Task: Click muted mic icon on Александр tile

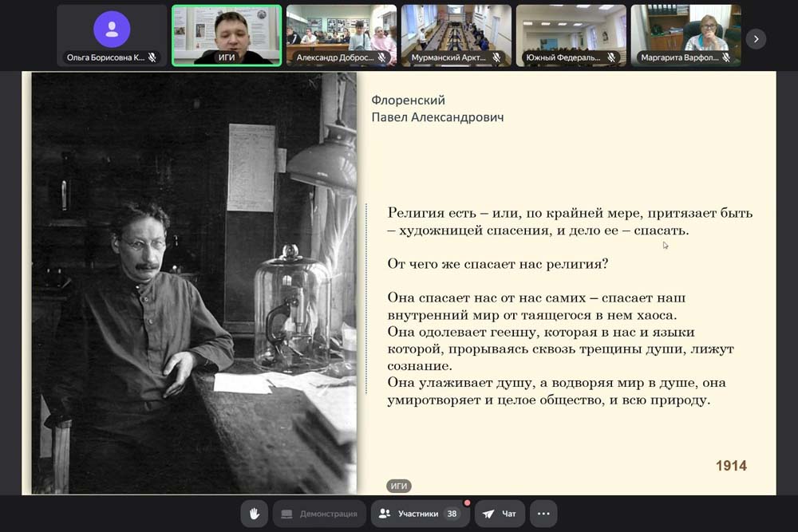Action: [382, 57]
